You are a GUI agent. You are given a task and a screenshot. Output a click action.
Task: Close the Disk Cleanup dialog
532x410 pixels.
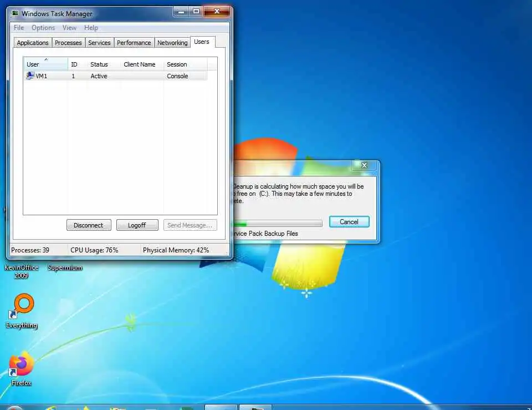pos(365,165)
